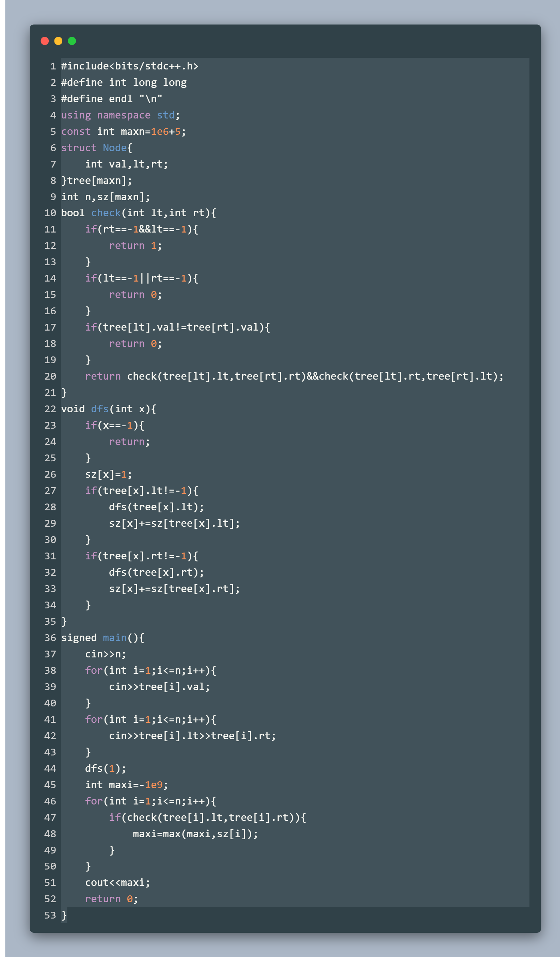The width and height of the screenshot is (560, 957).
Task: Select the "sz[x]=1;" assignment
Action: (x=109, y=474)
